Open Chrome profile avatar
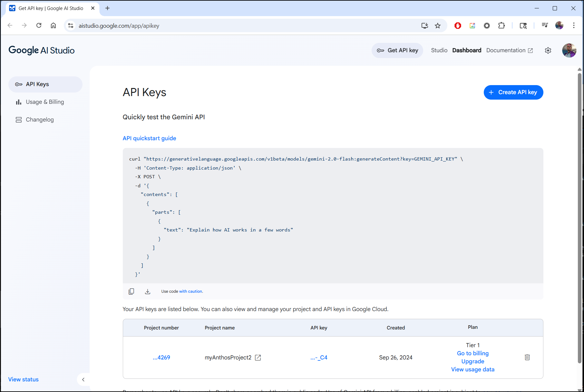The height and width of the screenshot is (392, 584). [560, 25]
